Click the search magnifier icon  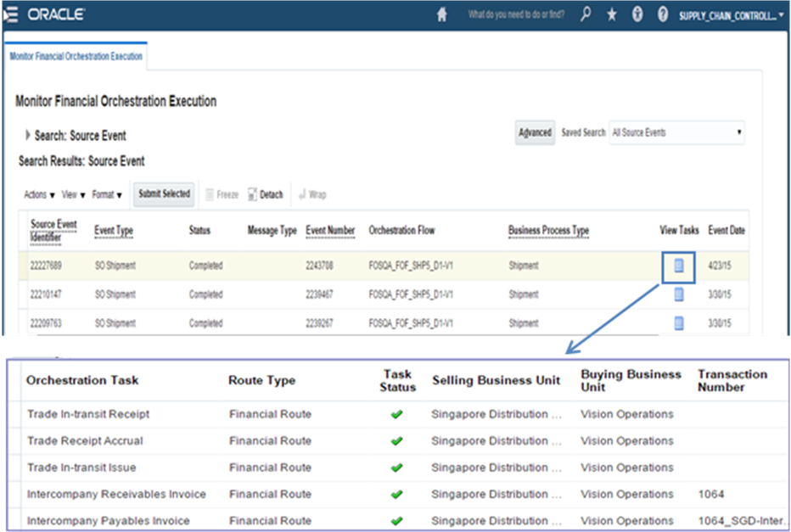coord(585,14)
